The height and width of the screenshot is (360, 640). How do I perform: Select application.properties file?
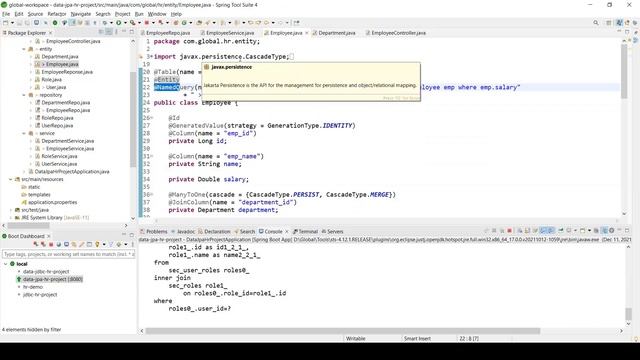coord(52,202)
